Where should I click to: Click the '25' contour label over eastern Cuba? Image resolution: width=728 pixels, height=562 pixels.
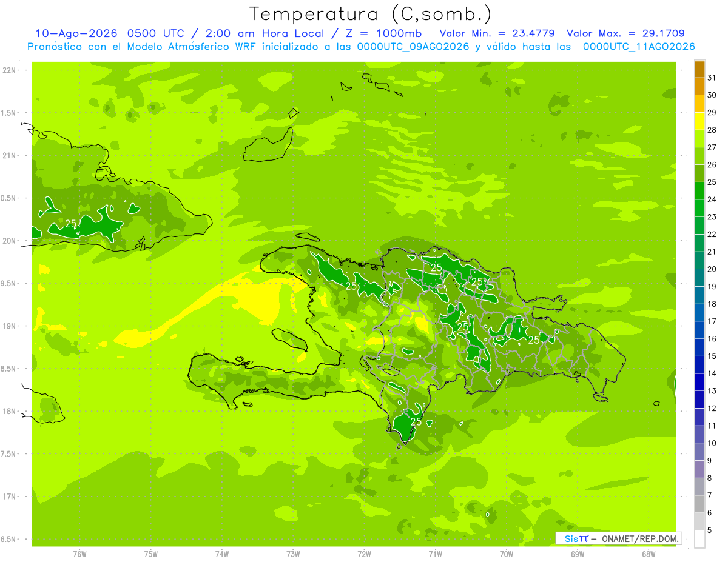[71, 224]
